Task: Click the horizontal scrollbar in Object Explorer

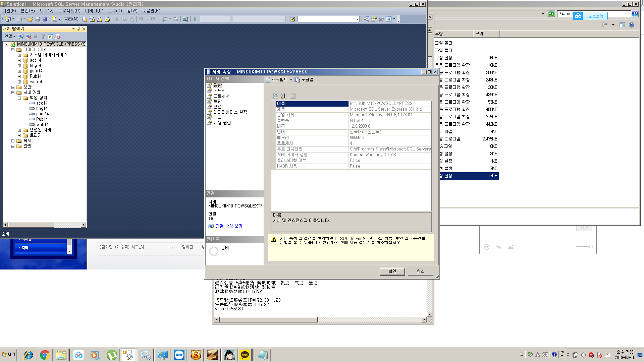Action: (31, 225)
